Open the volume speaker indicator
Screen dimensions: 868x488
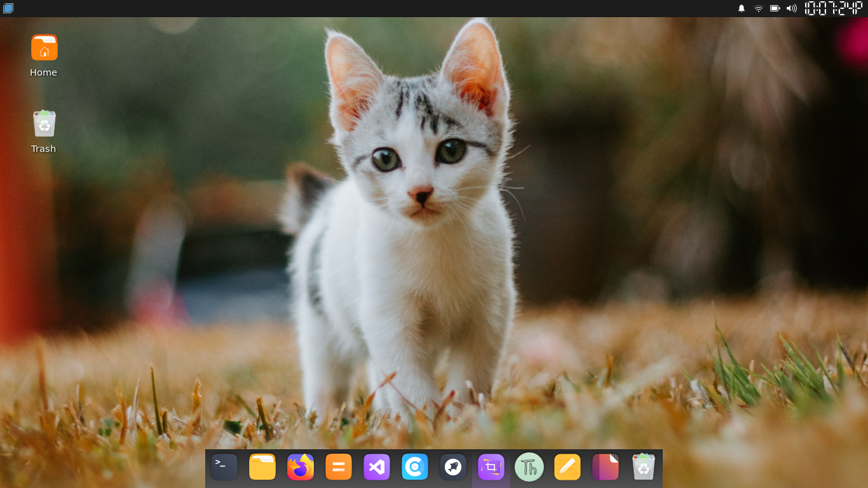click(x=792, y=8)
